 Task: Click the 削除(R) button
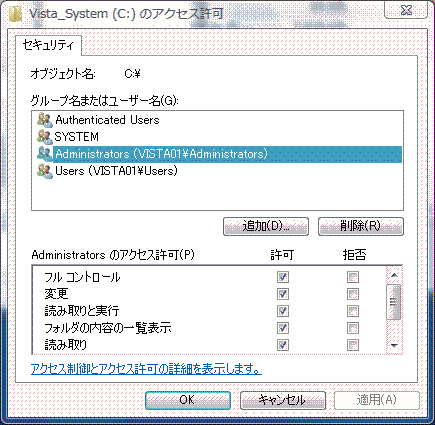click(x=361, y=226)
